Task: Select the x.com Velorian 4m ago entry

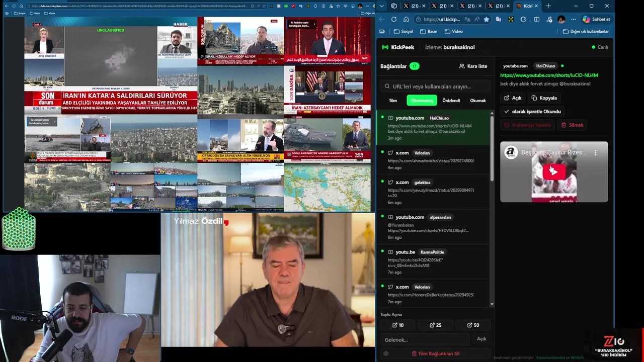Action: pos(434,160)
